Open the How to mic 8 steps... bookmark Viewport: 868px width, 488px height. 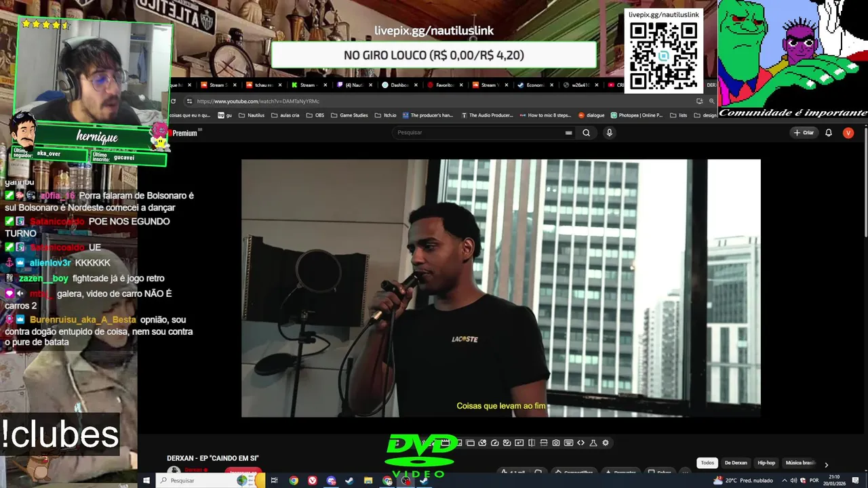546,115
